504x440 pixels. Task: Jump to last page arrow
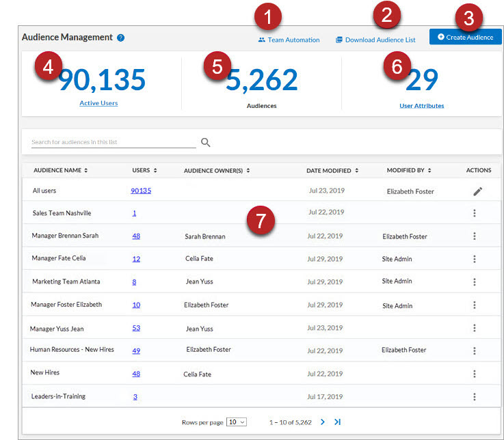pyautogui.click(x=337, y=422)
